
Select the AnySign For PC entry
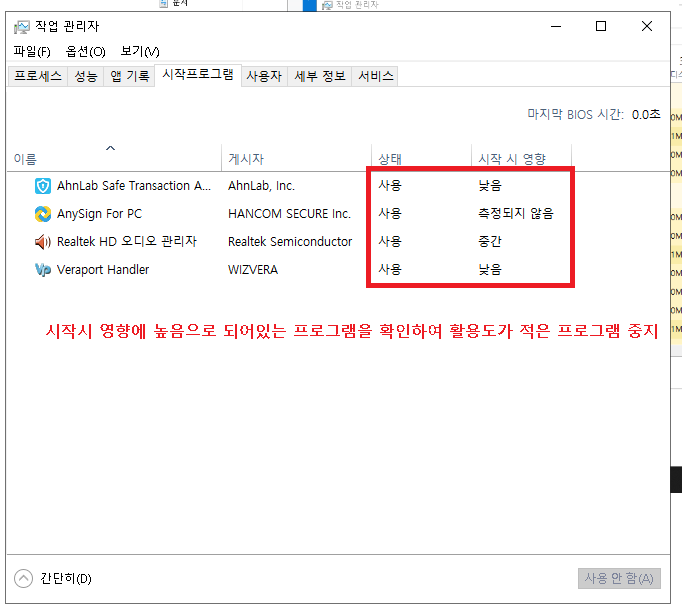(99, 214)
